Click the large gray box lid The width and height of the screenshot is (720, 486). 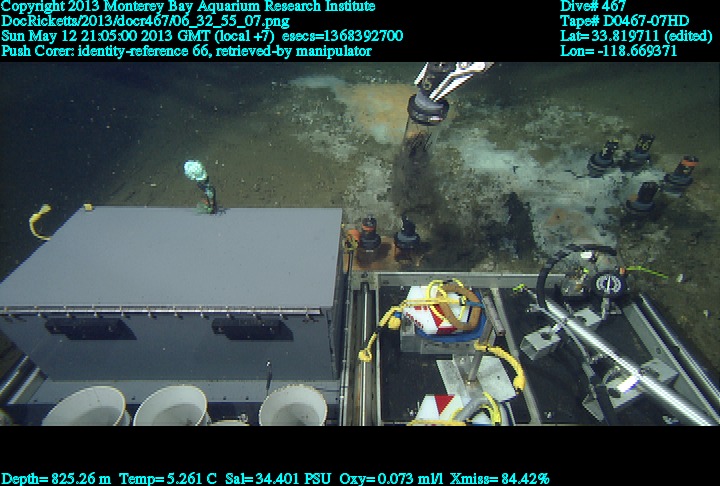point(175,255)
